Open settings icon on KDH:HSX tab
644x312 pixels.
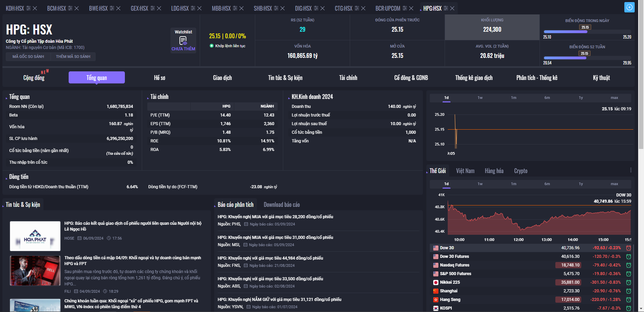(29, 8)
